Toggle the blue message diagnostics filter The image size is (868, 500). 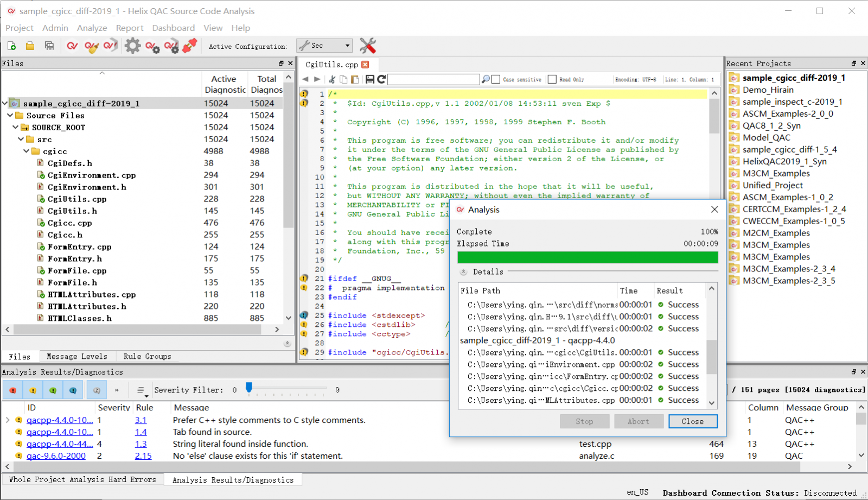(x=73, y=390)
